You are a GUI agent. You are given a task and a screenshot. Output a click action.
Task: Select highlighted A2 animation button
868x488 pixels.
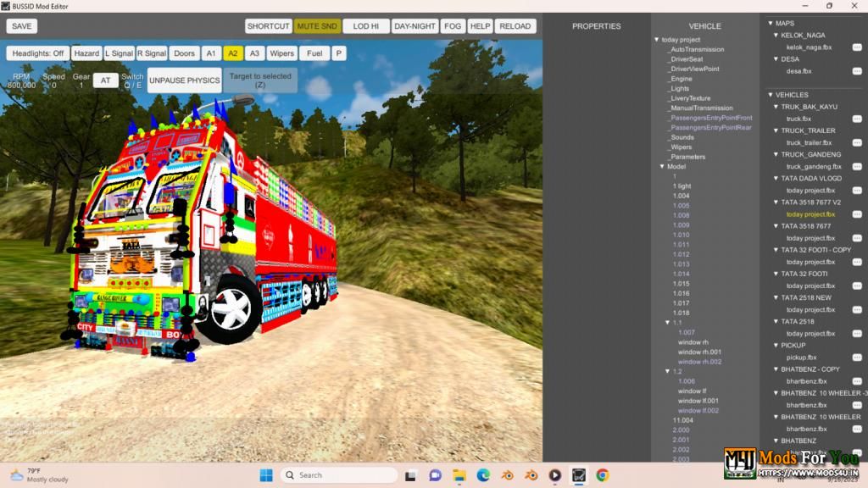pos(232,53)
